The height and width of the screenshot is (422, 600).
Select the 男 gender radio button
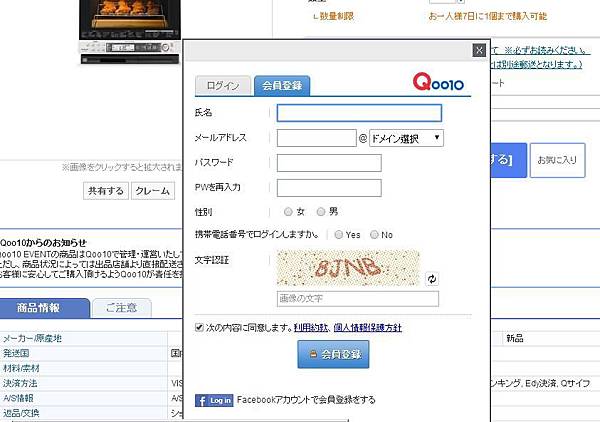click(x=321, y=212)
